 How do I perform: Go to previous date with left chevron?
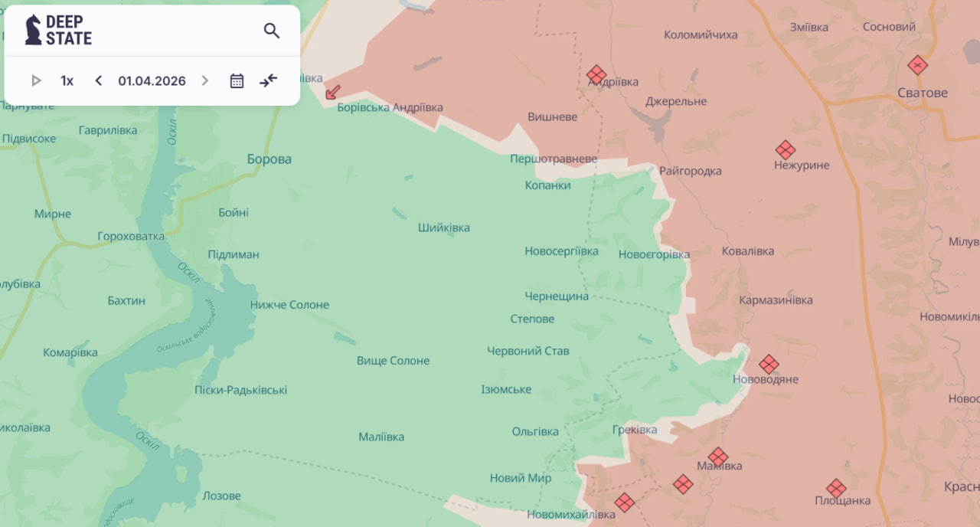tap(98, 80)
